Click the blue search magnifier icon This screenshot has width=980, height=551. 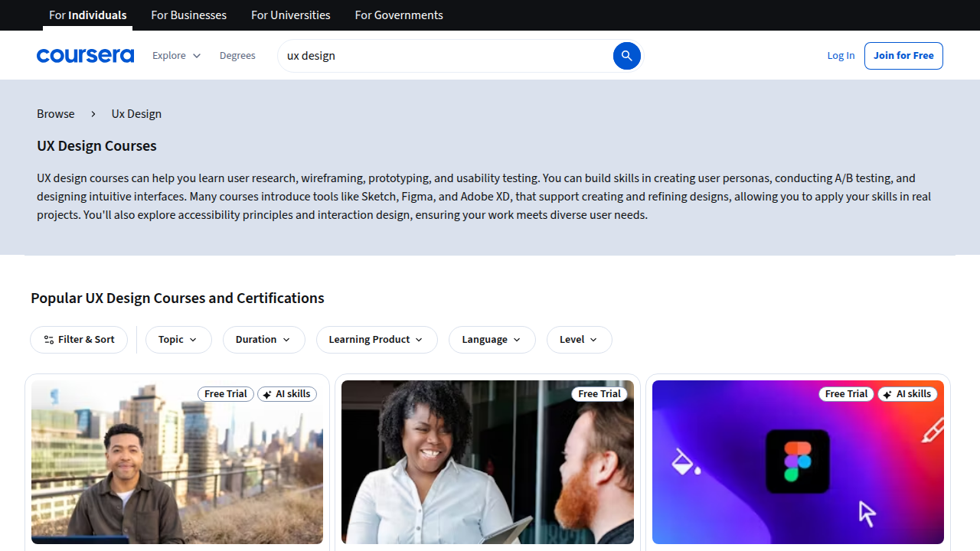point(626,55)
